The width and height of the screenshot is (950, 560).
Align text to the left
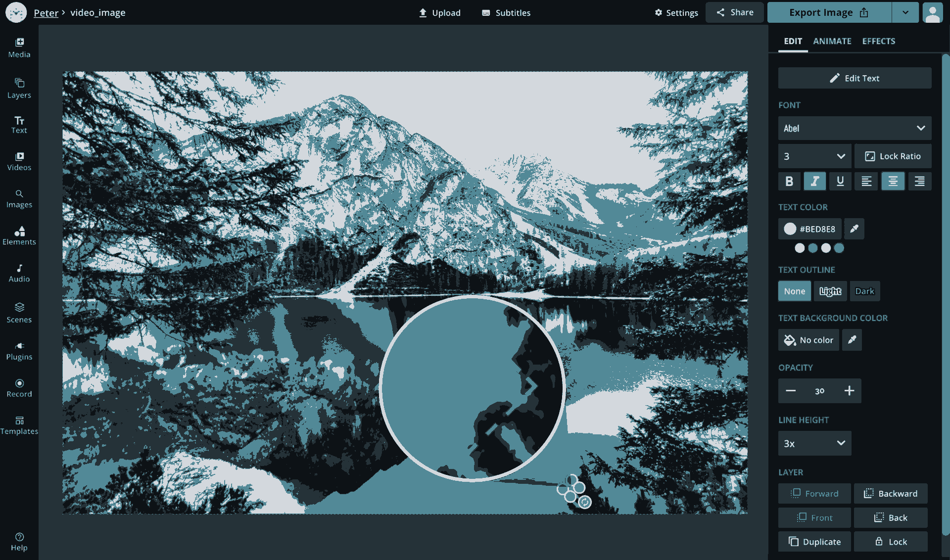[866, 181]
